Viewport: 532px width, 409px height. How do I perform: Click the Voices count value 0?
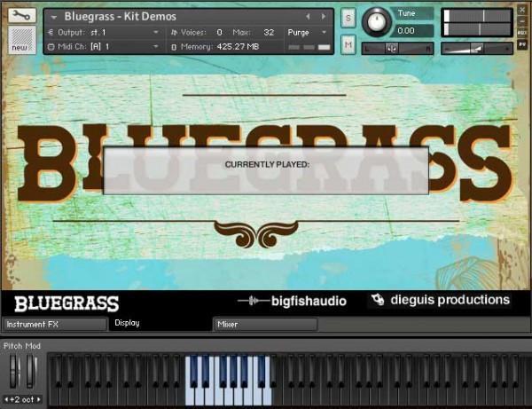[x=219, y=32]
